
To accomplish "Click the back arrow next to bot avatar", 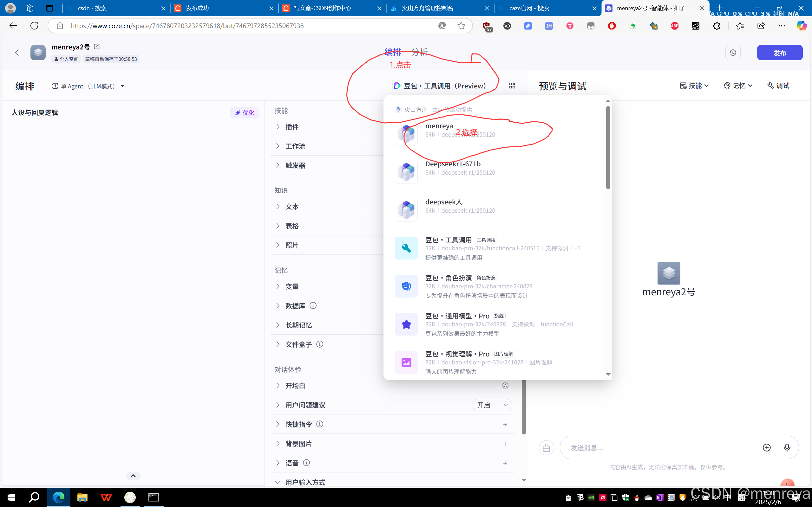I will coord(17,53).
